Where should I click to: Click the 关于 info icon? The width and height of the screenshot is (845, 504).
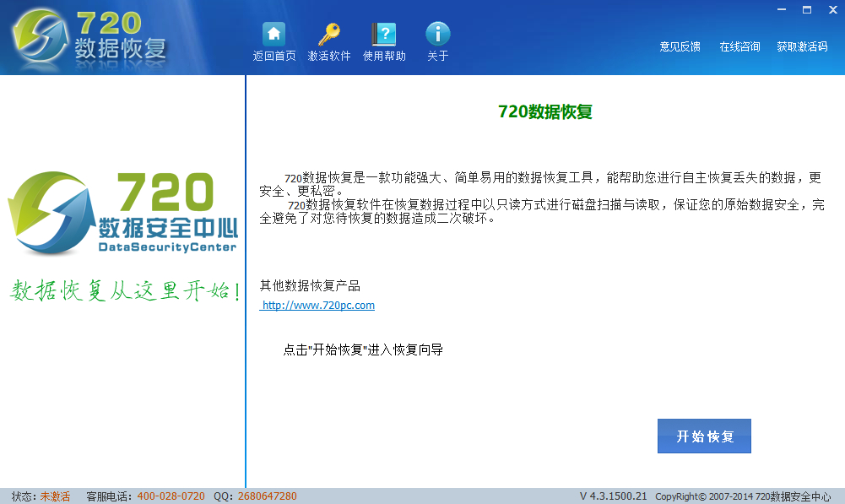click(437, 34)
